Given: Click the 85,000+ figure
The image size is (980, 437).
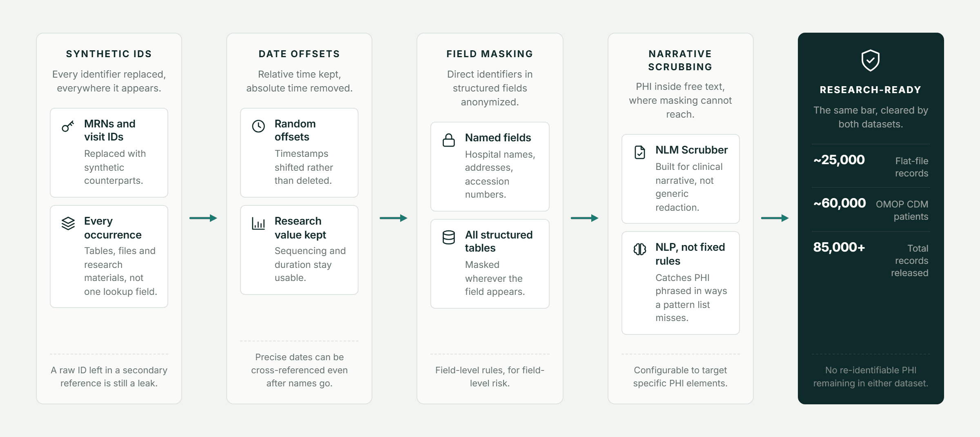Looking at the screenshot, I should [x=839, y=247].
